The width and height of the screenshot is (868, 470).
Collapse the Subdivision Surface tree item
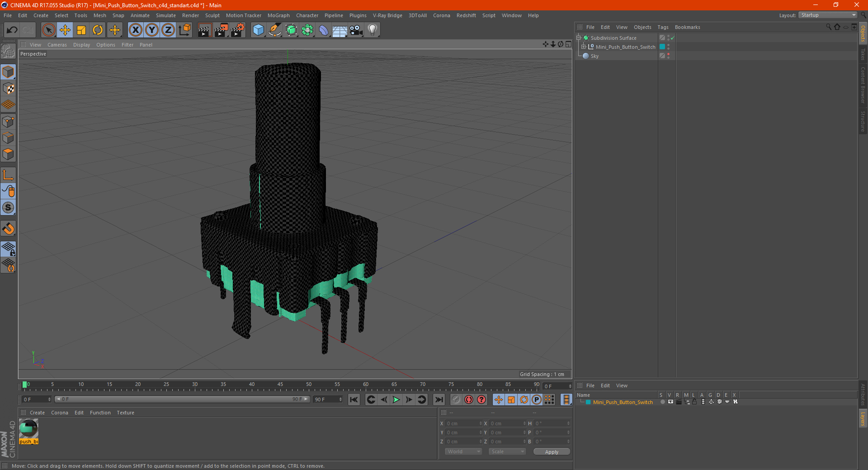[x=579, y=38]
